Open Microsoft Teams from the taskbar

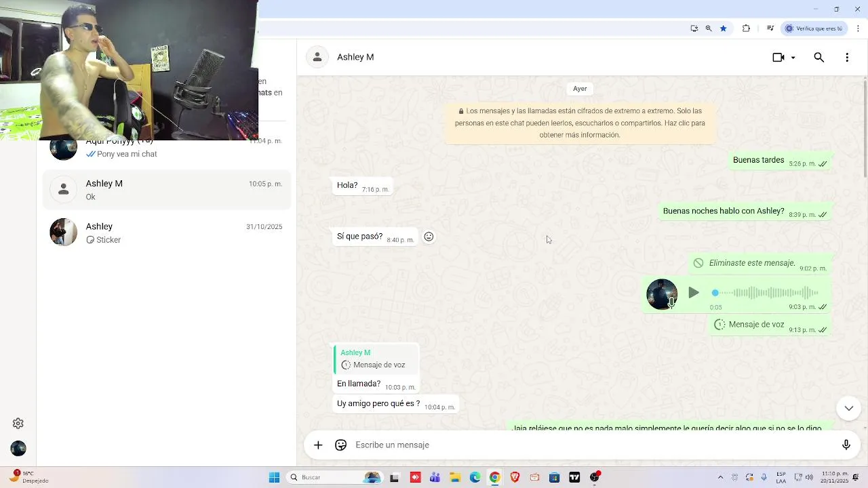click(x=435, y=478)
